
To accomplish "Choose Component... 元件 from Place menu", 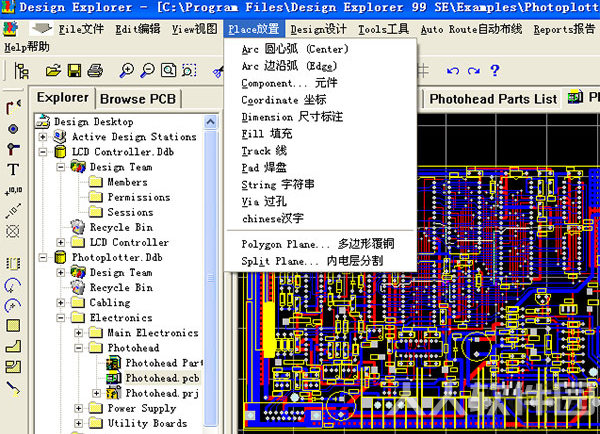I will click(320, 83).
